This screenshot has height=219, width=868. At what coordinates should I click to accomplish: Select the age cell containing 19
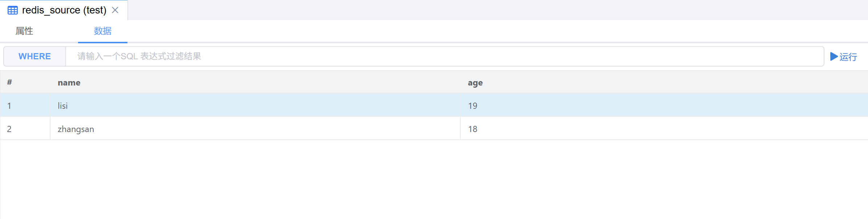[473, 105]
